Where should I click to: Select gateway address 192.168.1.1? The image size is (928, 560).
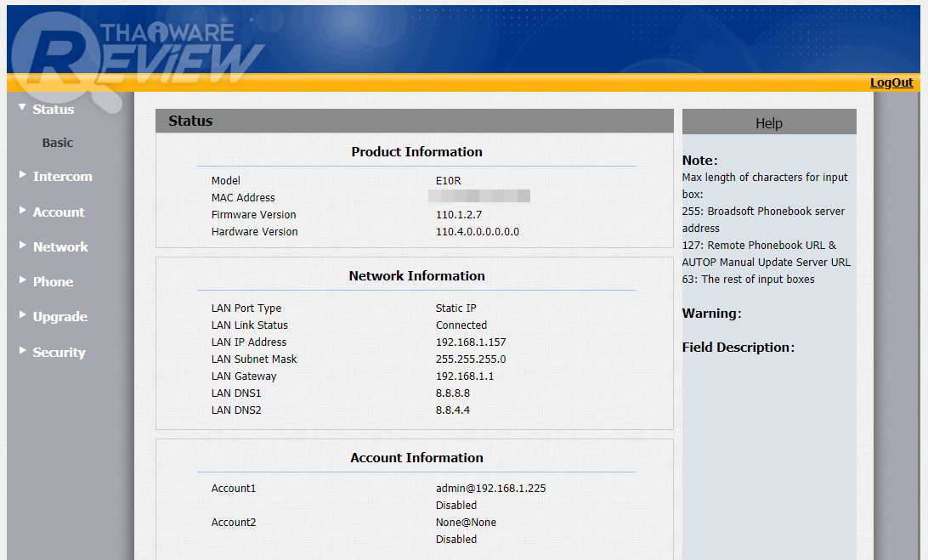[x=465, y=376]
